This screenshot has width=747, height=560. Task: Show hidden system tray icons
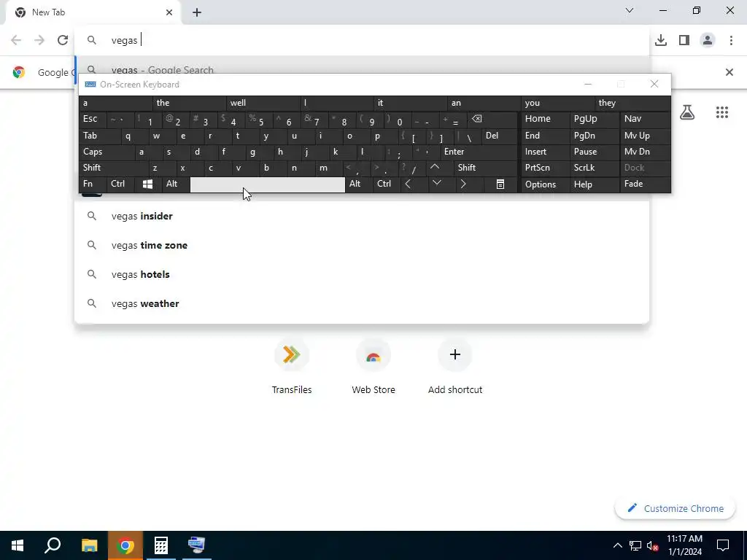[x=617, y=545]
